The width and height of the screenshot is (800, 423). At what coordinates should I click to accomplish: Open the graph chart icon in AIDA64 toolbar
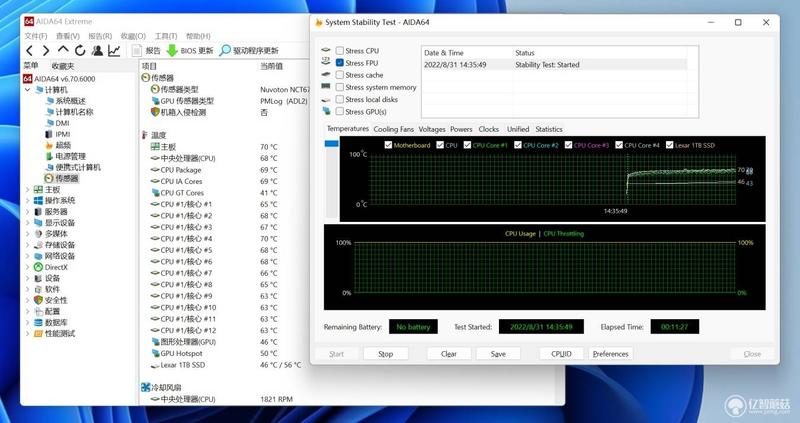tap(114, 51)
